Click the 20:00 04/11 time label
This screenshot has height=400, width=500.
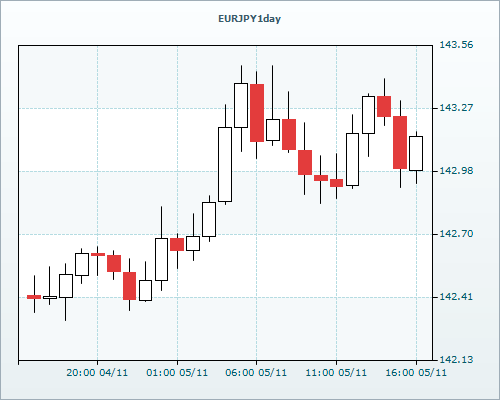[97, 373]
